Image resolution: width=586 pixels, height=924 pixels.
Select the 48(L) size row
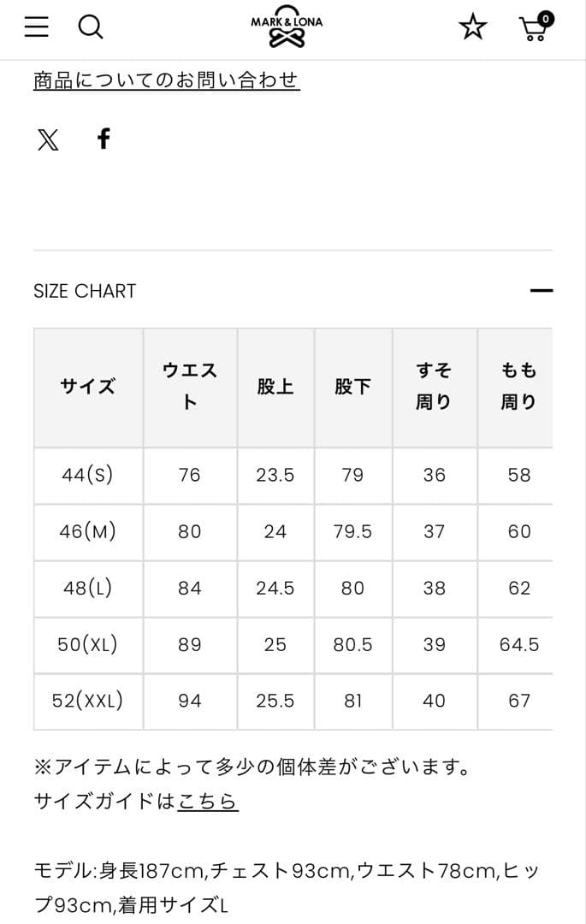click(87, 588)
